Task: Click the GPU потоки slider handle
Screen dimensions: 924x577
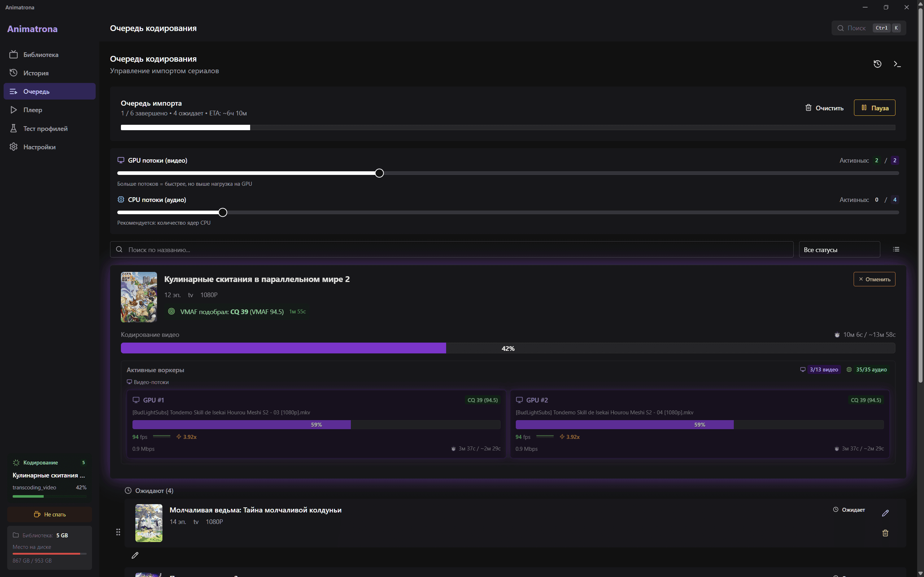Action: [379, 173]
